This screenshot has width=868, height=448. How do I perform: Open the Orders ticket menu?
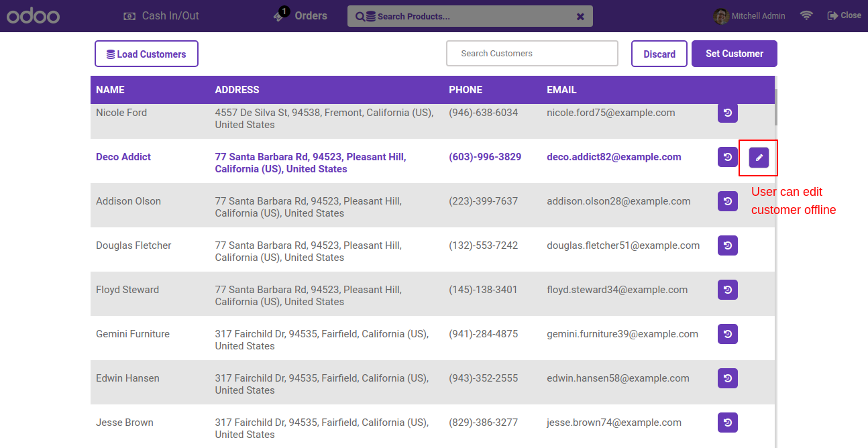coord(300,15)
